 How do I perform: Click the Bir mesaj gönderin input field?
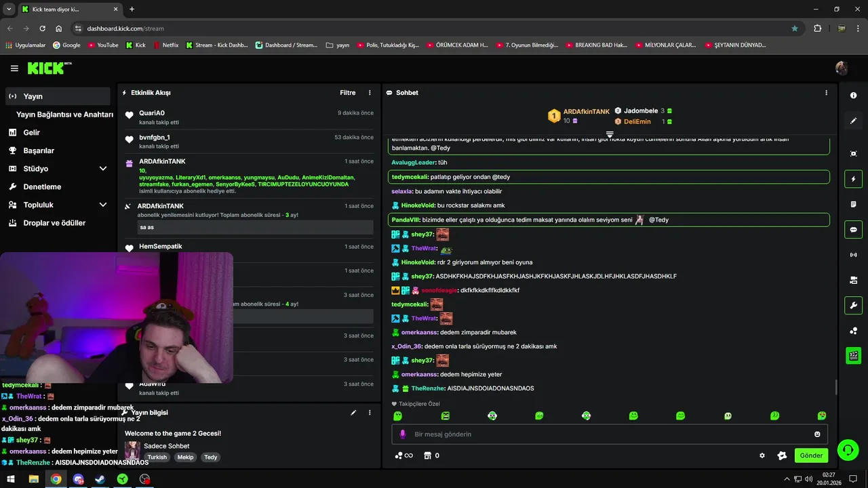(610, 434)
